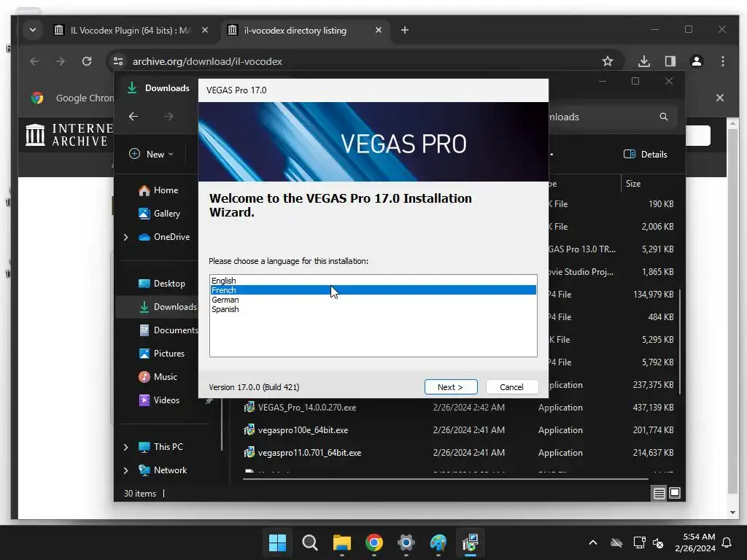
Task: Switch Explorer to details list view
Action: [x=659, y=494]
